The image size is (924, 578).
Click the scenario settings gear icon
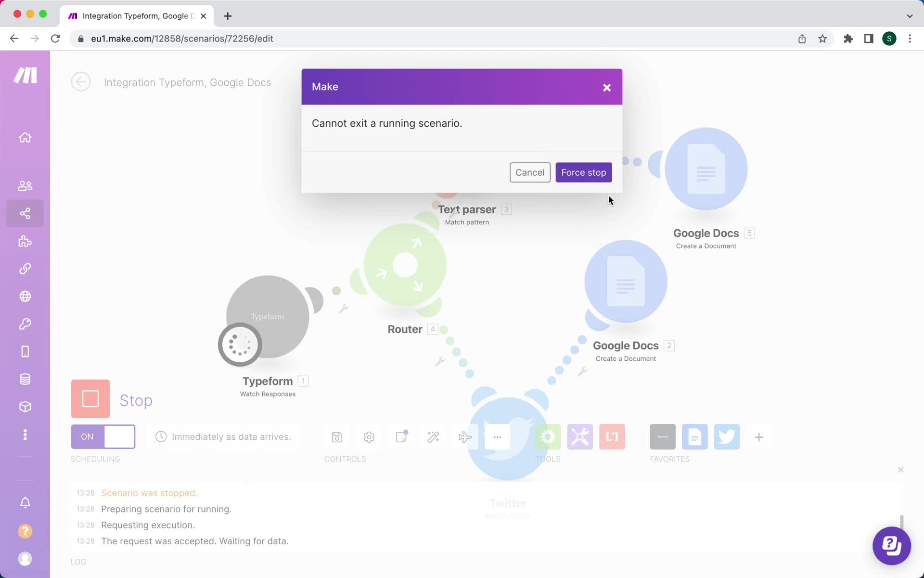(x=369, y=437)
